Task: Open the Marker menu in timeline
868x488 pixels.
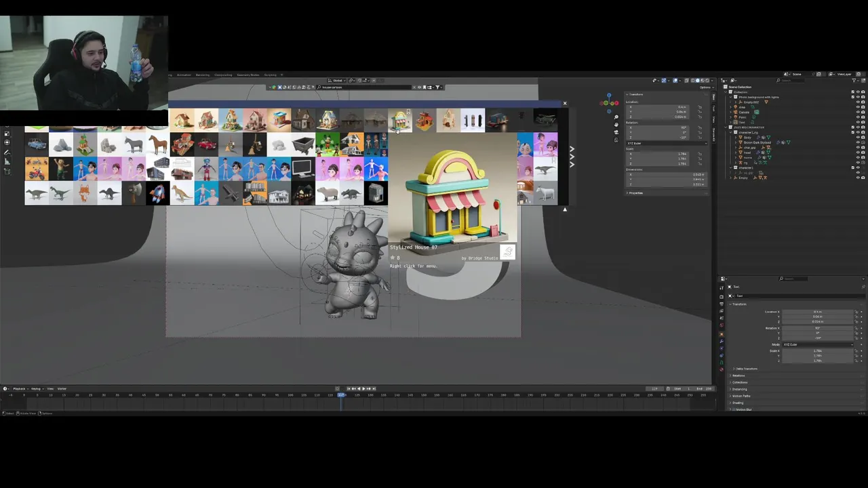Action: [62, 389]
